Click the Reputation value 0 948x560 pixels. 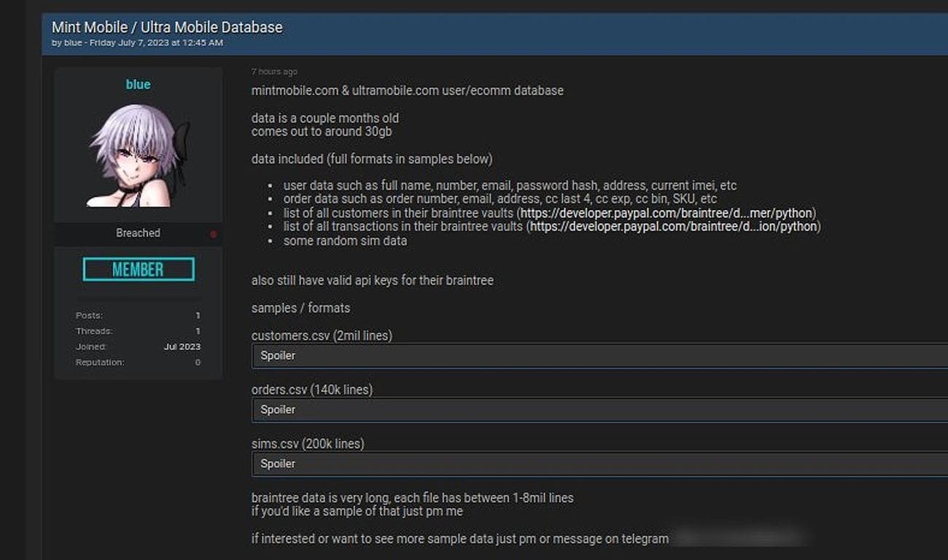click(x=197, y=362)
